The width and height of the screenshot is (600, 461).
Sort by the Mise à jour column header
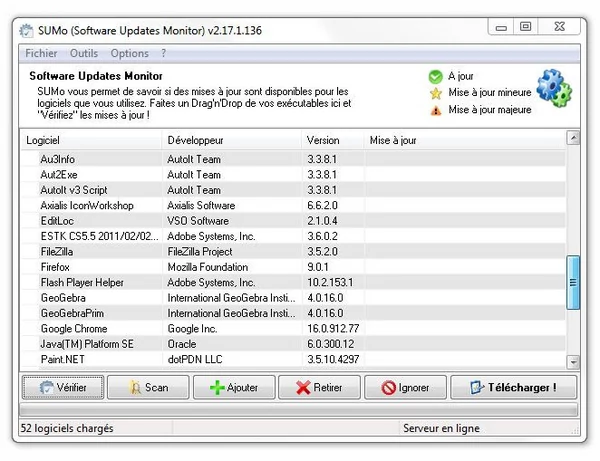[465, 140]
